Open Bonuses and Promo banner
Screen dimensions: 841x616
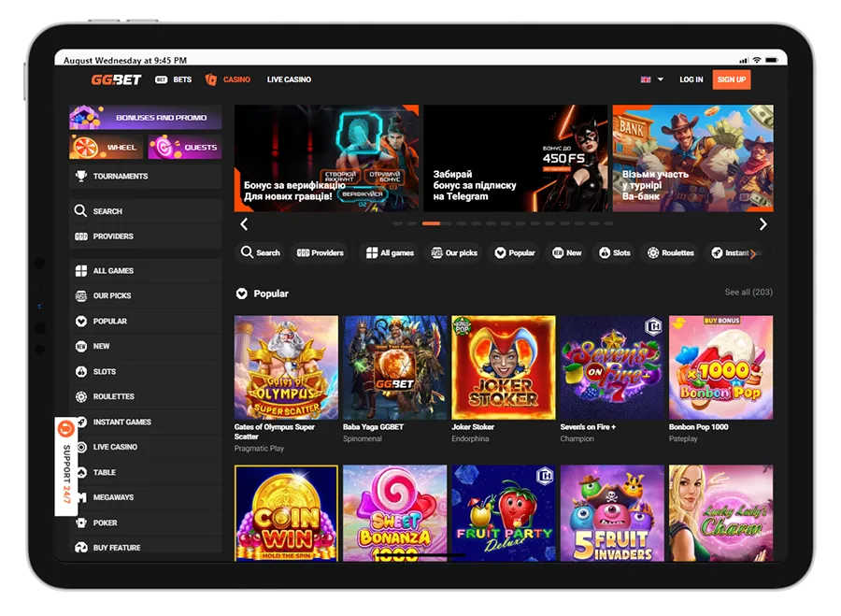tap(146, 118)
